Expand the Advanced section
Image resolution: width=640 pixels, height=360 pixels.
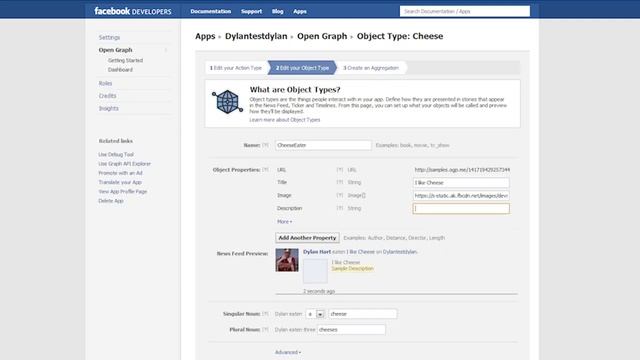(288, 352)
